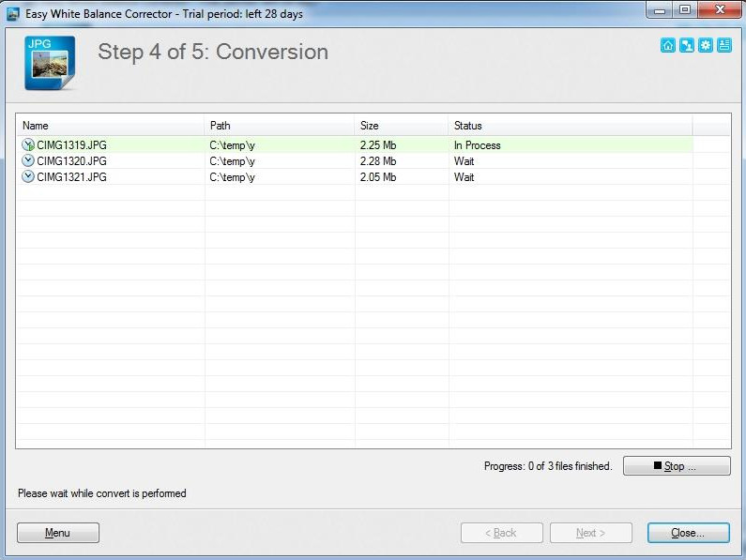Open the home page icon
Viewport: 746px width, 560px height.
pyautogui.click(x=667, y=46)
